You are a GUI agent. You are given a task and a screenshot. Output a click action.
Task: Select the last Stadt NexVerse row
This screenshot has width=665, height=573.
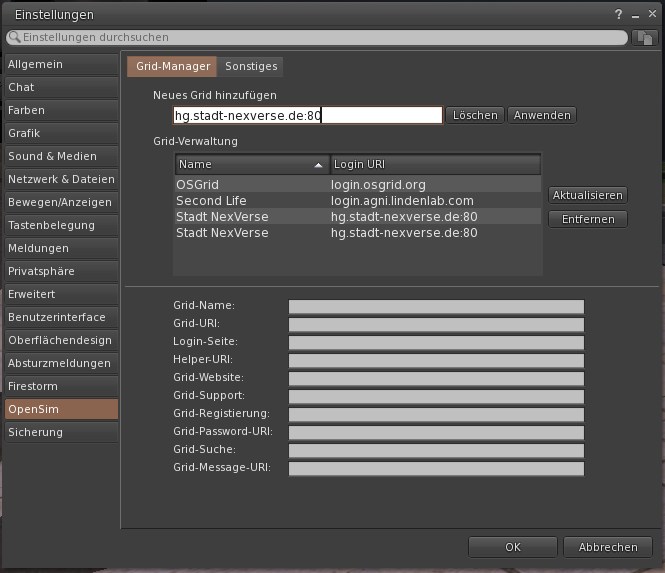pyautogui.click(x=358, y=233)
